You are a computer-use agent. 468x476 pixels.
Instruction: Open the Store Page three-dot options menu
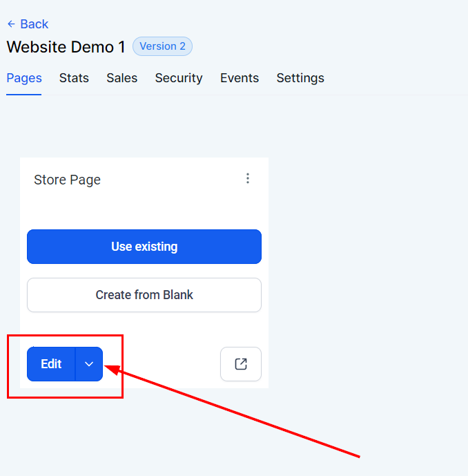[x=248, y=178]
